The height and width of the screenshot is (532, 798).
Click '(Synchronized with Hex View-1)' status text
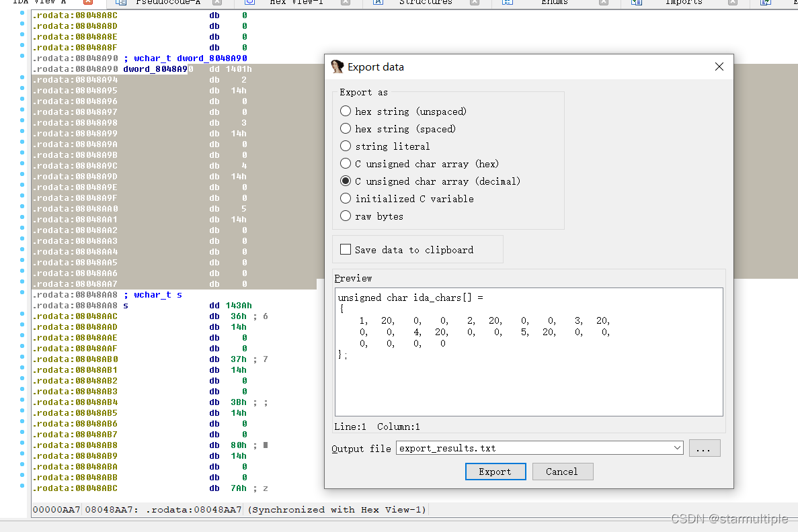336,510
